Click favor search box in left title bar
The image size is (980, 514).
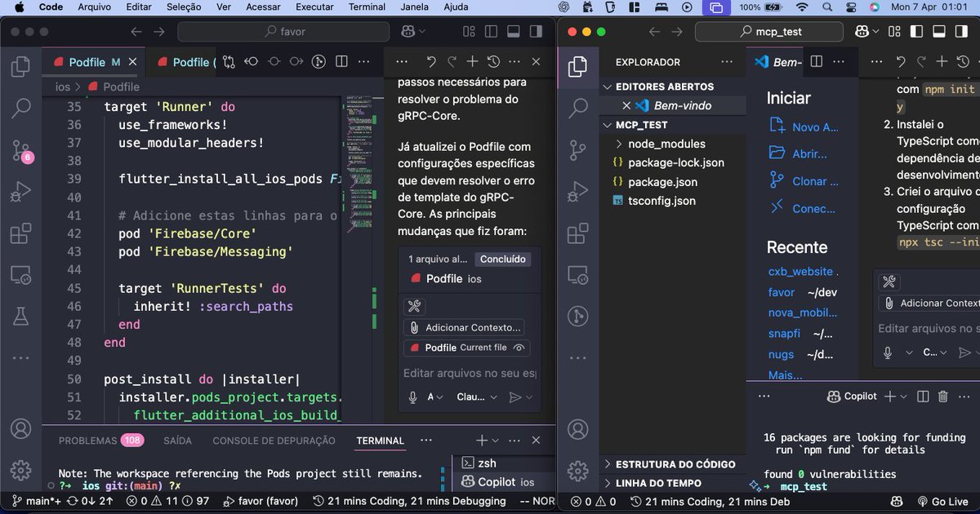283,32
